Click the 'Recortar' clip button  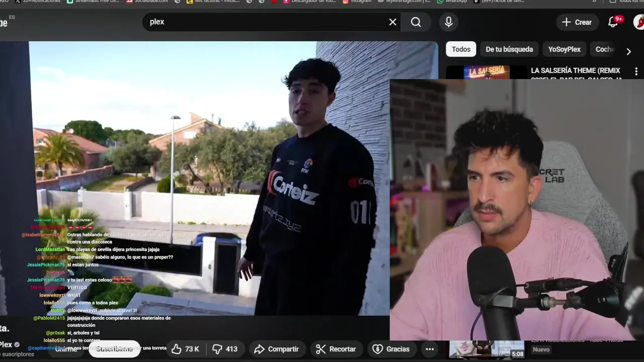(336, 349)
